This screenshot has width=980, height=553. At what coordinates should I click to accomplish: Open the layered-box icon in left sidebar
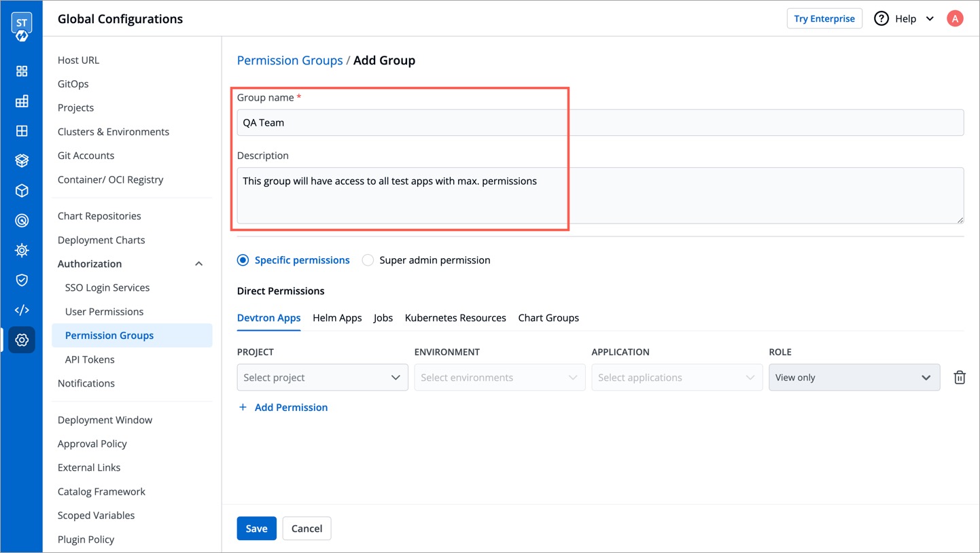pos(22,161)
